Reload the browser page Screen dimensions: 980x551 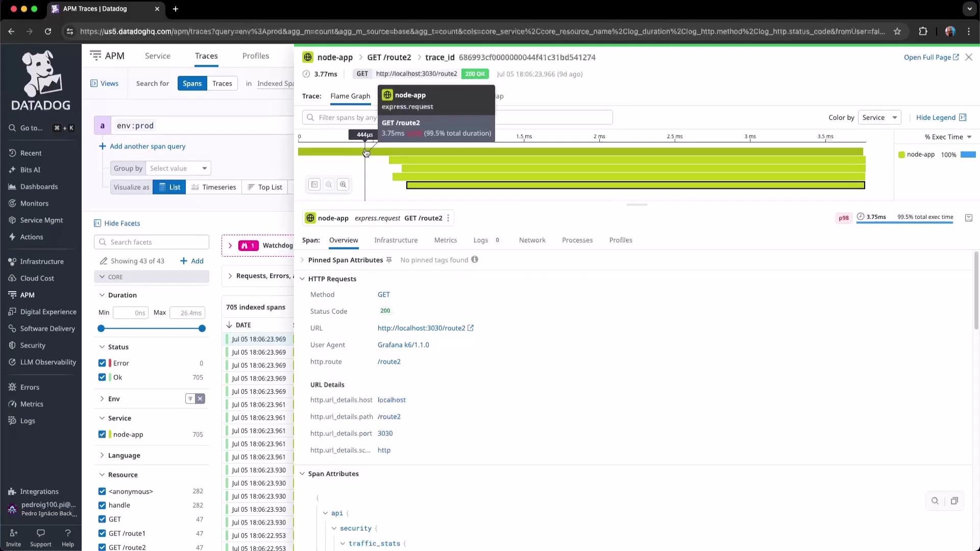tap(48, 31)
